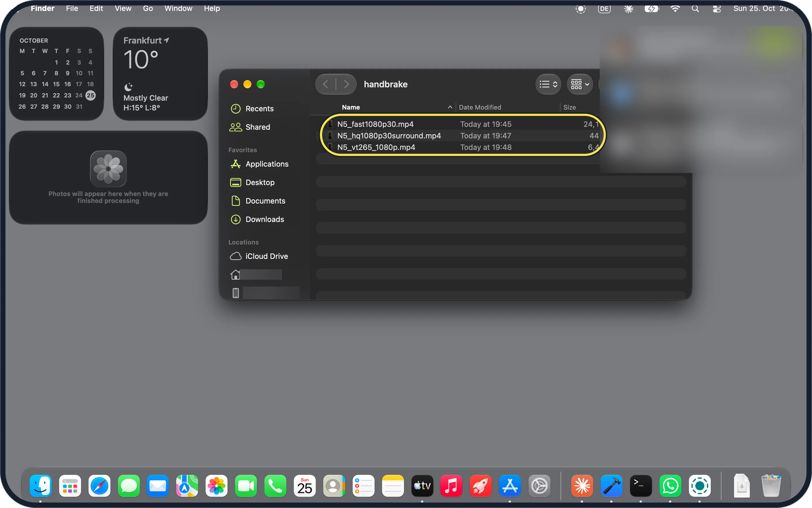The height and width of the screenshot is (508, 812).
Task: Open Finder from the Dock
Action: tap(40, 486)
